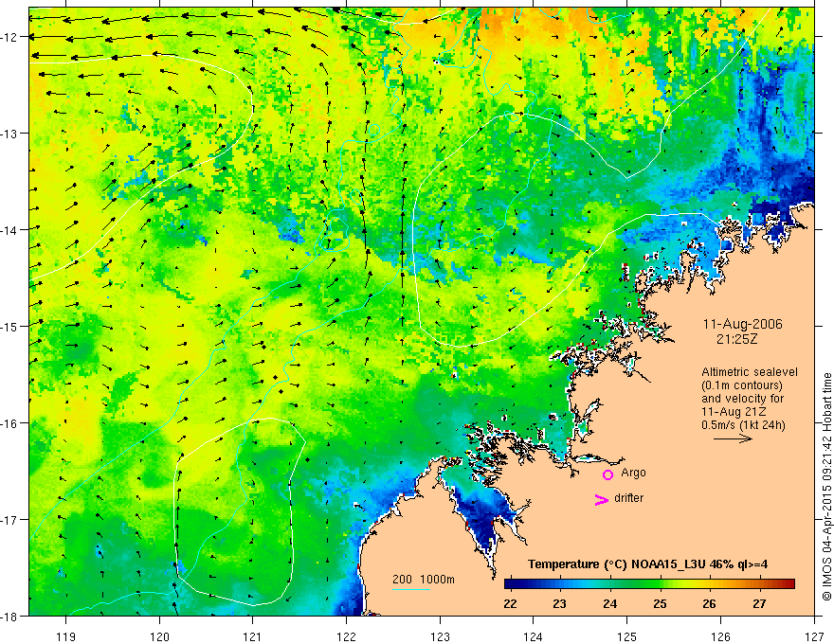Click the longitude axis label '124'
834x644 pixels.
pos(533,636)
